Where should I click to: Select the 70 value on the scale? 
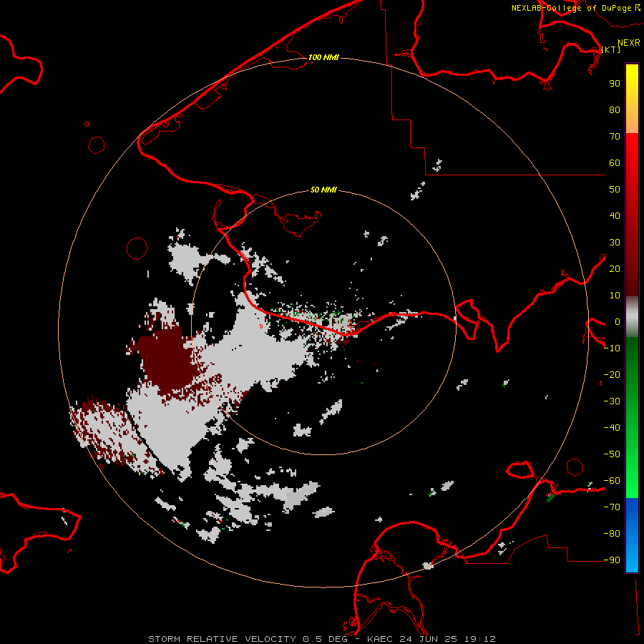pyautogui.click(x=615, y=137)
